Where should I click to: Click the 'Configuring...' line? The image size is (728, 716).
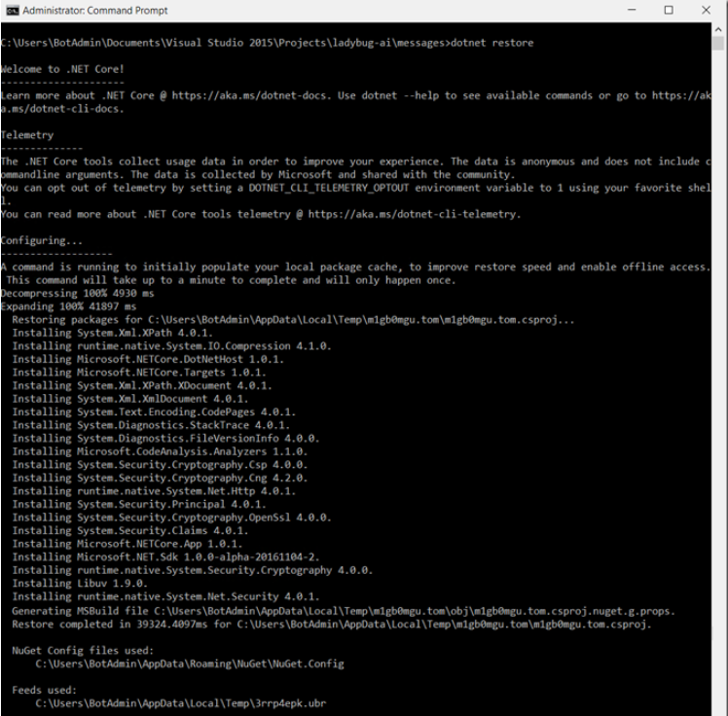point(41,241)
